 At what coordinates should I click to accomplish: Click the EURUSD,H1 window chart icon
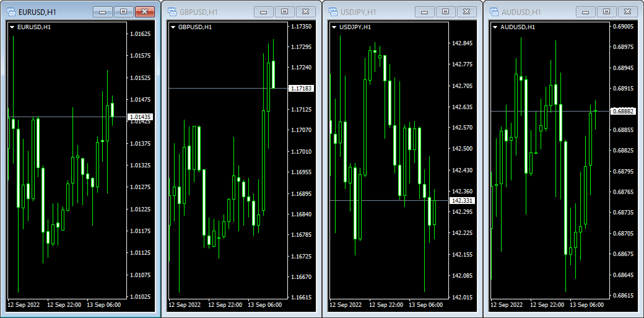11,12
